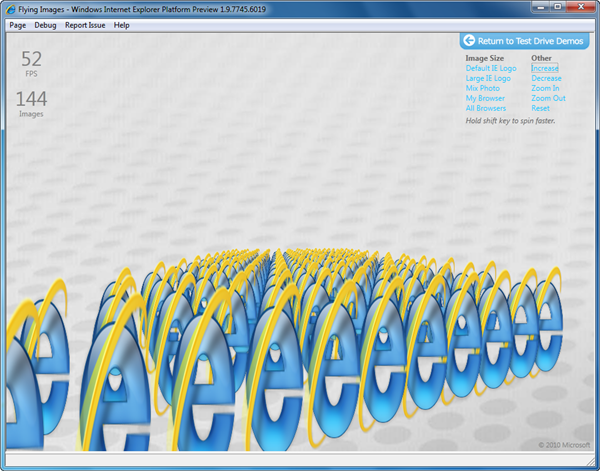Open the Page menu
The width and height of the screenshot is (600, 471).
(x=17, y=25)
